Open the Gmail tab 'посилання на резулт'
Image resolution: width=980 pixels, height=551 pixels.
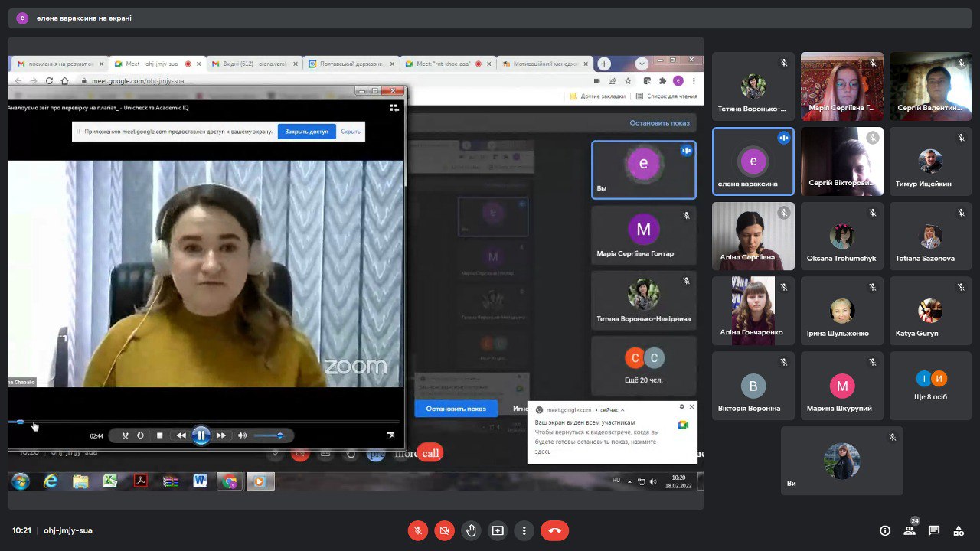coord(58,64)
